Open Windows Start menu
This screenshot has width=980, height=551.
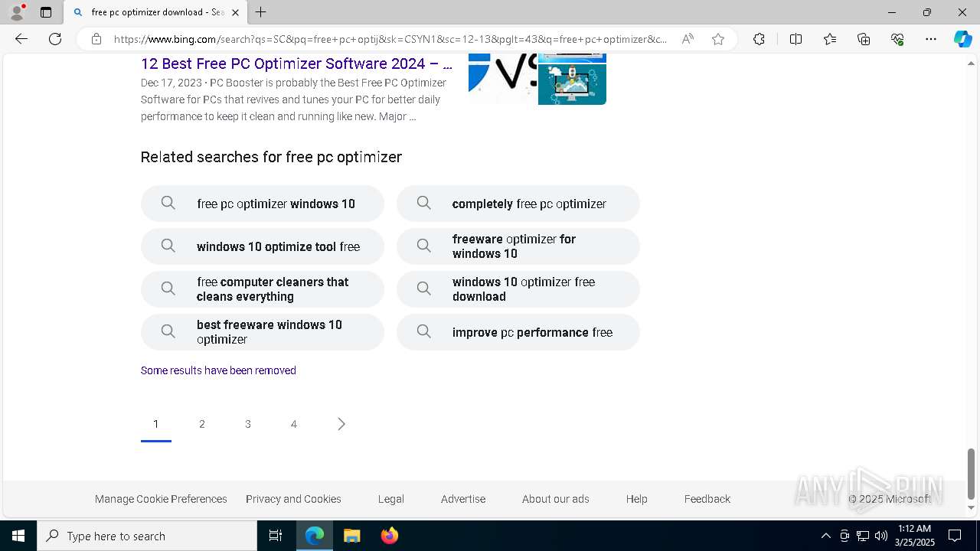(x=18, y=536)
